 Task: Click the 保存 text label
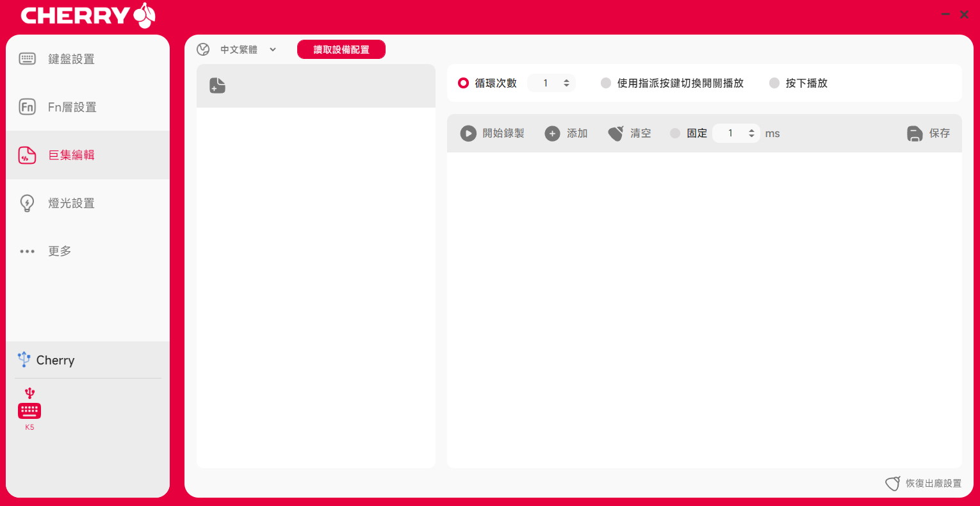[940, 133]
